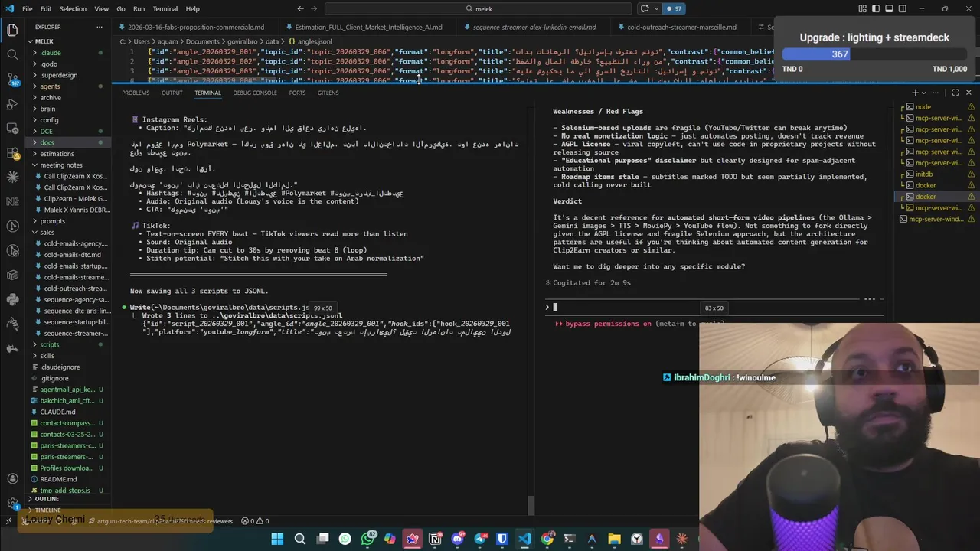Open taskbar Search icon

coord(300,539)
